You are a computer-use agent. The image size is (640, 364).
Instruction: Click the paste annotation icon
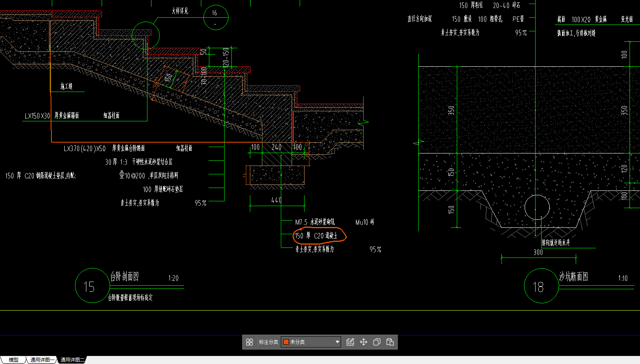[x=390, y=342]
